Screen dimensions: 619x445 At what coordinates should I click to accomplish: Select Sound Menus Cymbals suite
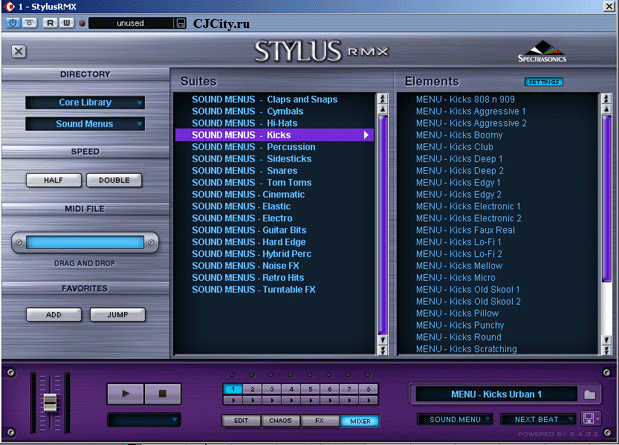(248, 111)
